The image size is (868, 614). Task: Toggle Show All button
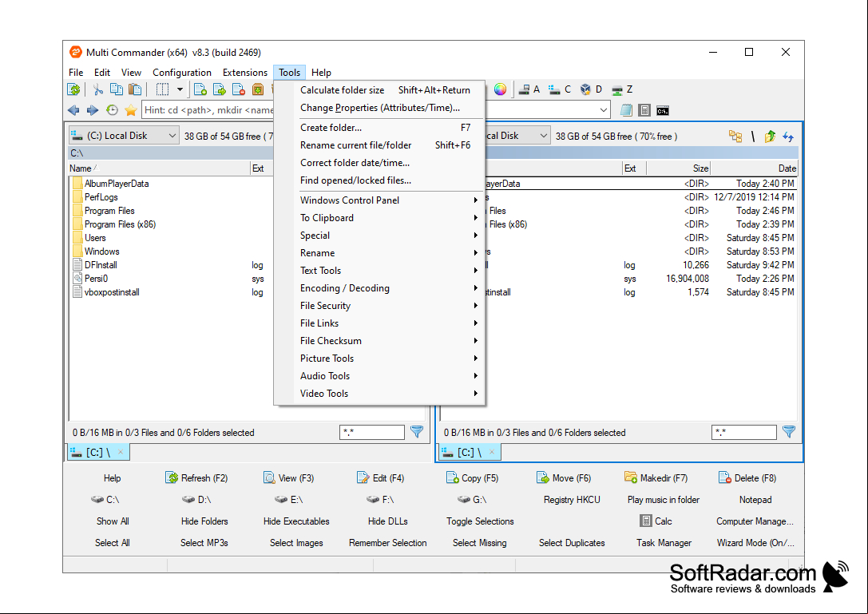click(113, 521)
